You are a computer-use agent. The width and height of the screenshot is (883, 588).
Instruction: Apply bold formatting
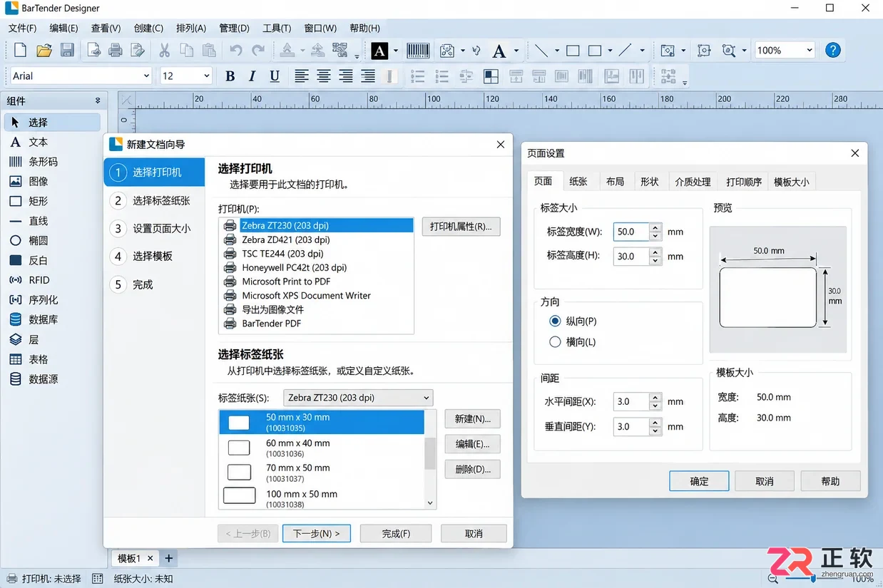pyautogui.click(x=230, y=76)
